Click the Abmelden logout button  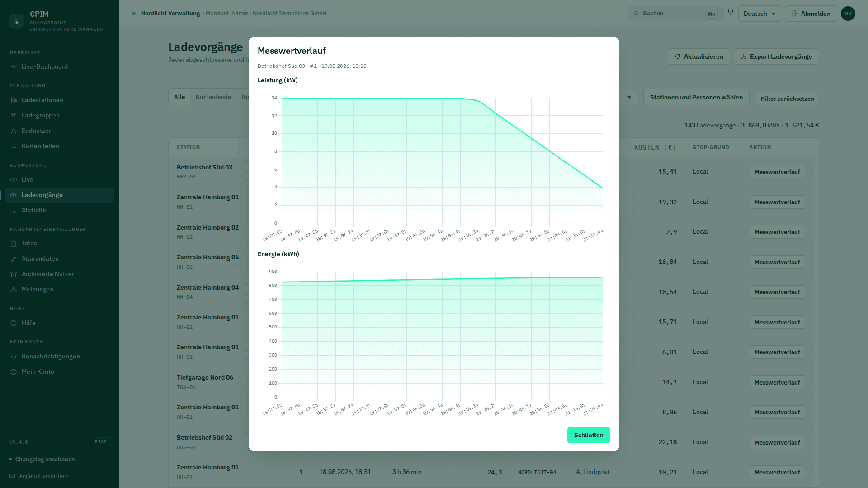(811, 14)
